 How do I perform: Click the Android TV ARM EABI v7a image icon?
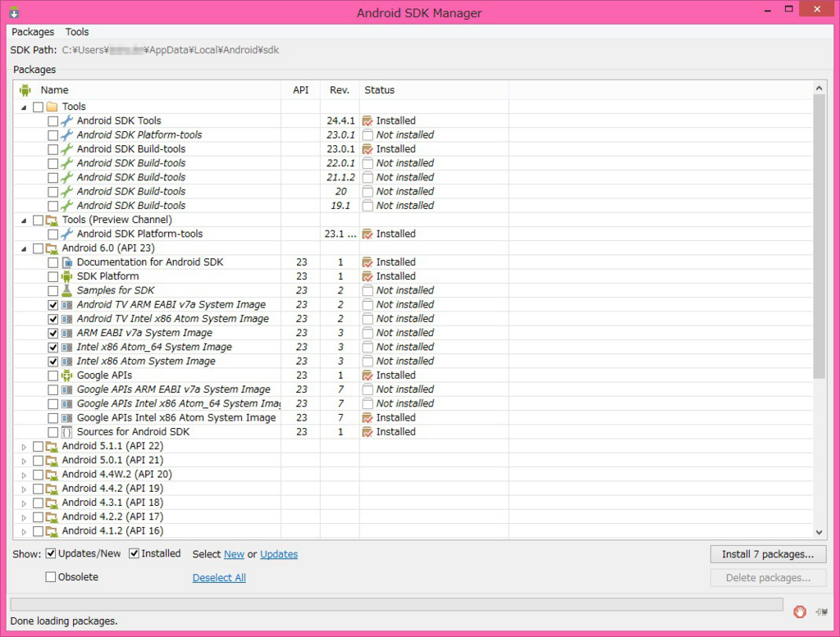(66, 305)
